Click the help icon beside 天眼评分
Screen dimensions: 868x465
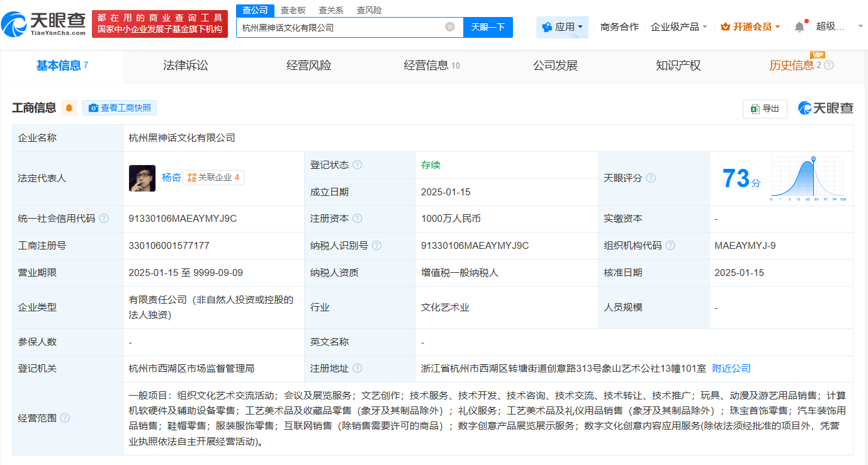click(650, 178)
